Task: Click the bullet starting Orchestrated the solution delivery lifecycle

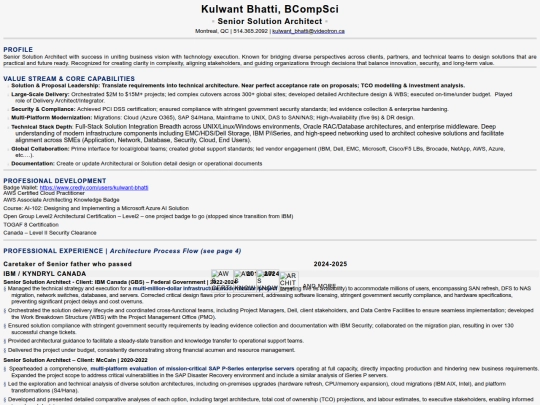Action: click(270, 314)
